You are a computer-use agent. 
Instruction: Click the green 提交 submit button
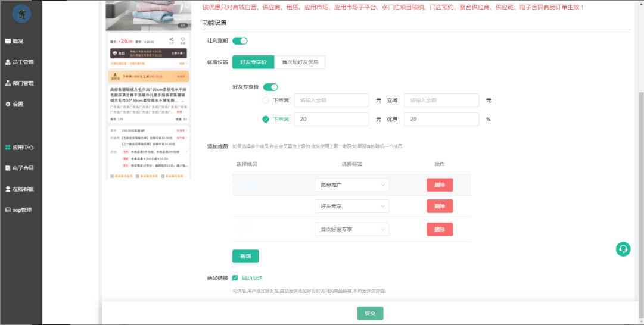pyautogui.click(x=370, y=313)
